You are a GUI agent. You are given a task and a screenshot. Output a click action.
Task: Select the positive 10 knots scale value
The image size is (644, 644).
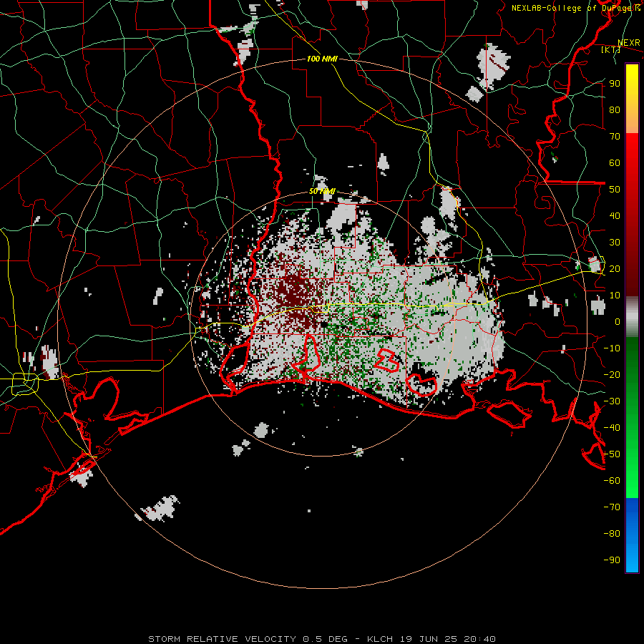pos(615,296)
